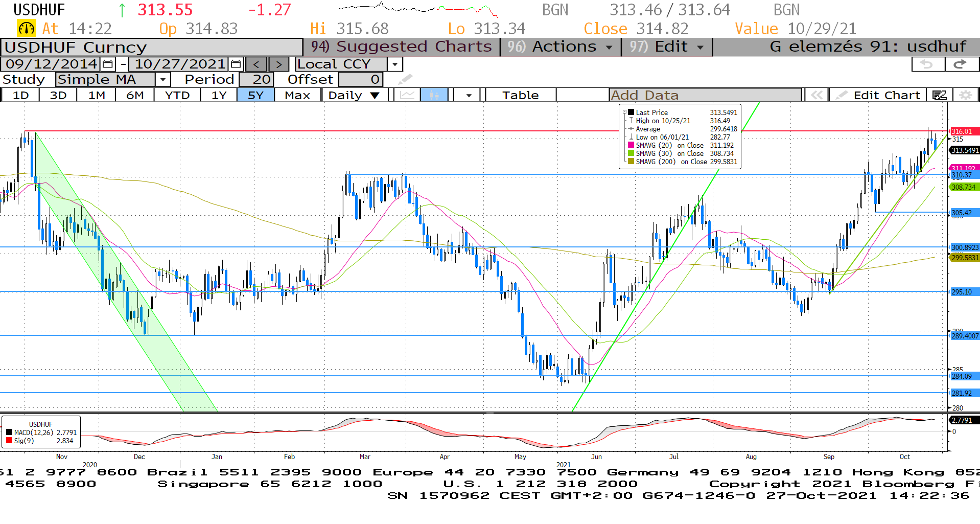Switch to line chart style
This screenshot has width=980, height=524.
pyautogui.click(x=407, y=95)
